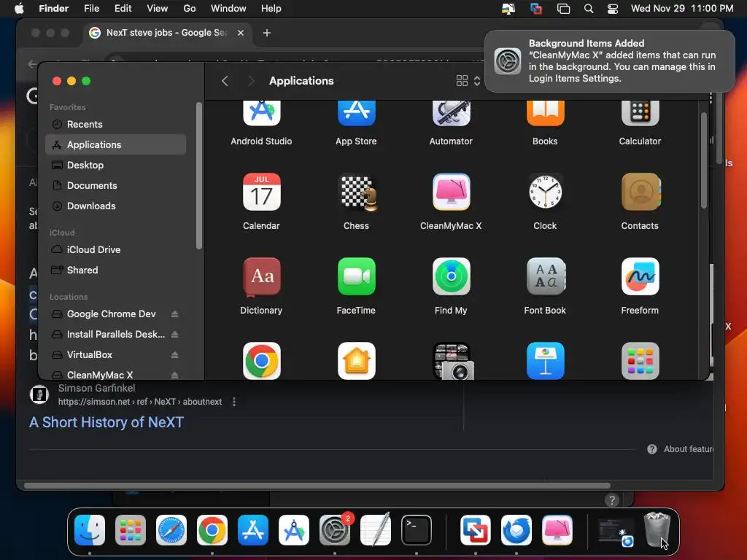The height and width of the screenshot is (560, 747).
Task: Open the Trash in the Dock
Action: [x=657, y=530]
